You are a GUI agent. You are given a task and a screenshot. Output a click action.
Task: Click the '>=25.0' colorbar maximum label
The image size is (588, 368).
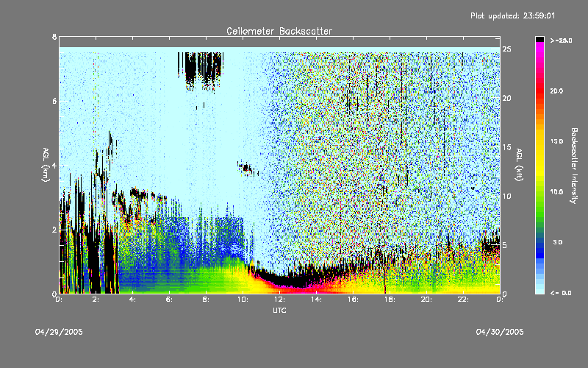[x=561, y=40]
